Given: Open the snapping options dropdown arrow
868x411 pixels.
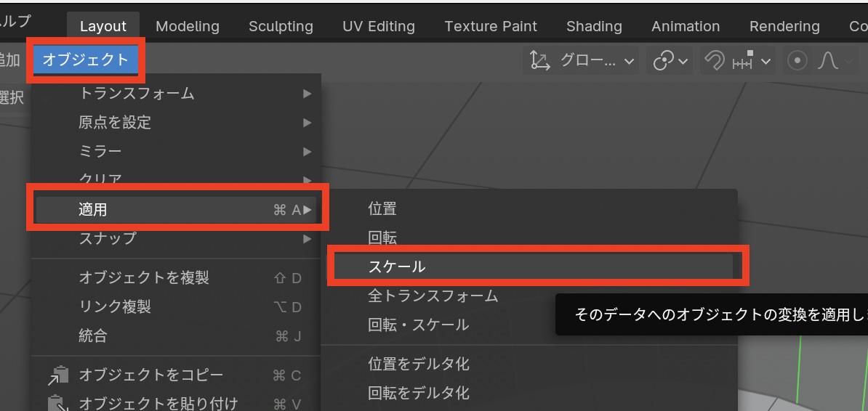Looking at the screenshot, I should (765, 62).
